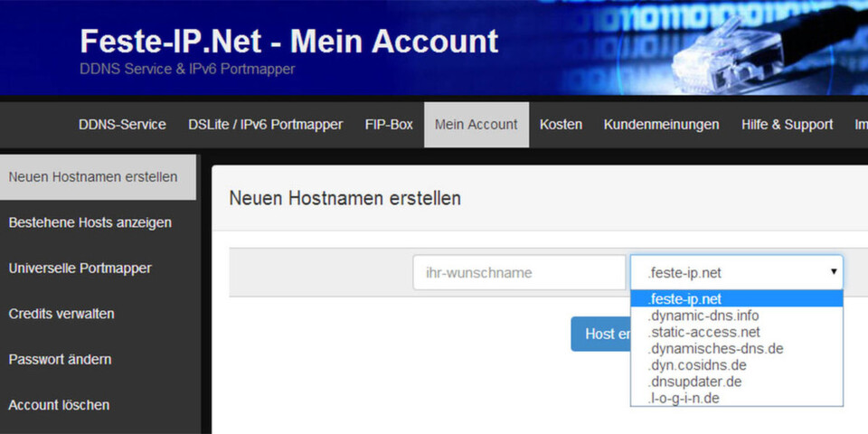Focus the ihr-wunschname hostname field

click(x=519, y=272)
